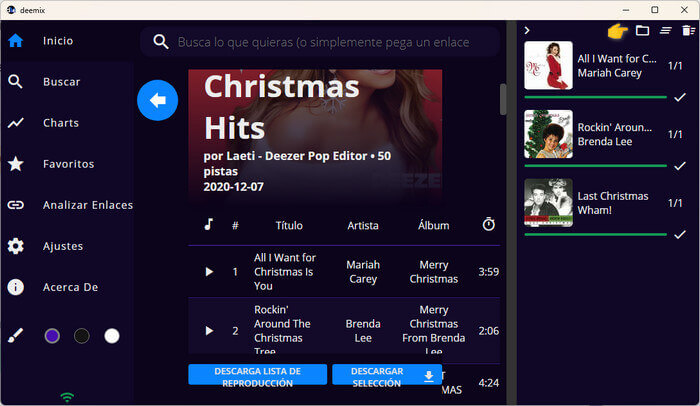Image resolution: width=700 pixels, height=406 pixels.
Task: Click the Mariah Carey album thumbnail in queue
Action: 548,65
